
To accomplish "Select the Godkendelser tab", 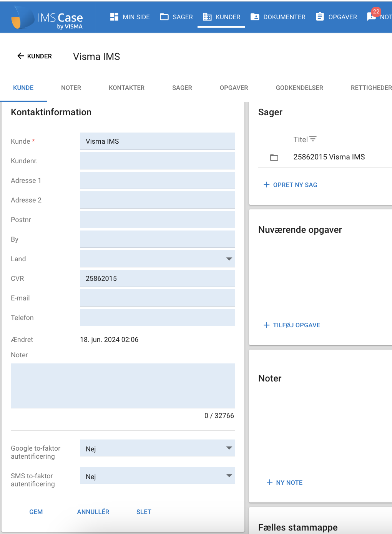I will pos(299,88).
